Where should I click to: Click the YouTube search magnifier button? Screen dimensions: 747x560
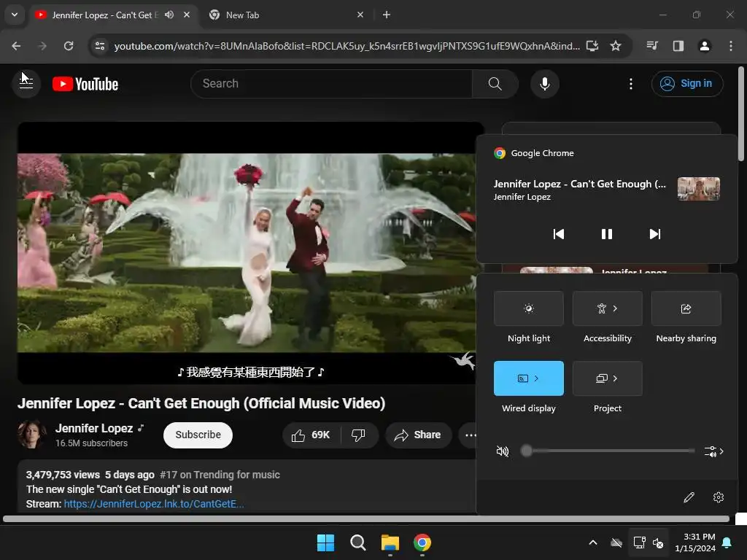pos(495,84)
